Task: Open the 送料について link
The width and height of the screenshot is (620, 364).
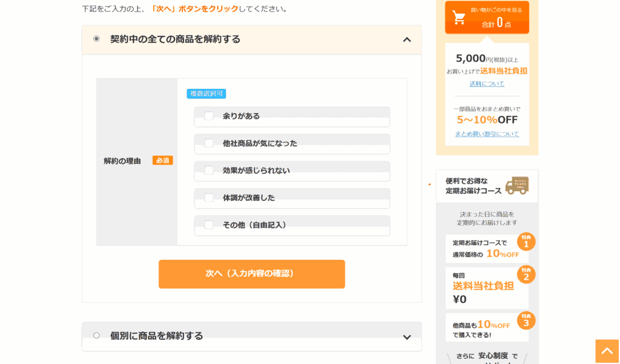Action: pyautogui.click(x=487, y=83)
